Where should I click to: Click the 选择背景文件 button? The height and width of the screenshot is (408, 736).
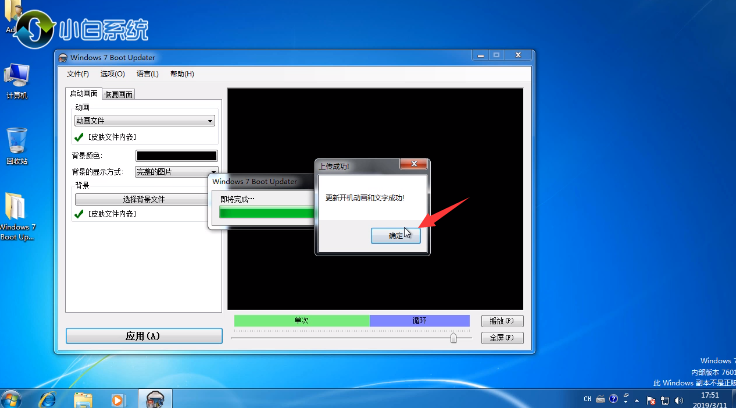tap(143, 200)
